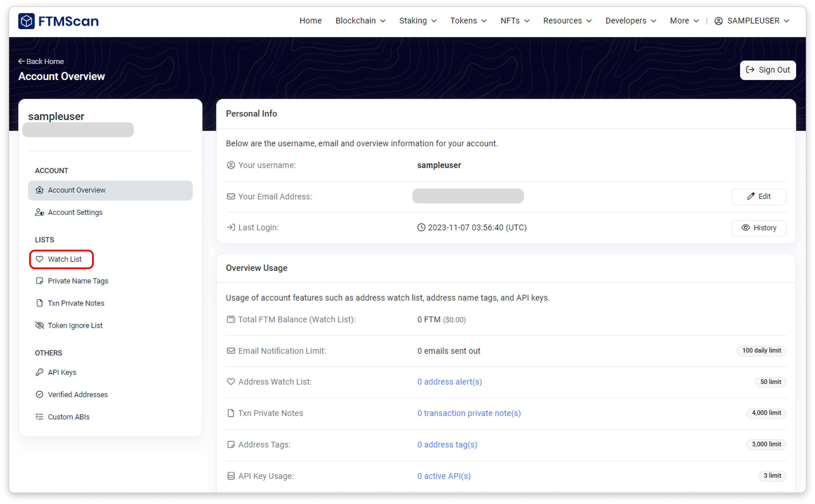
Task: Click the 0 emails sent out value
Action: (449, 351)
